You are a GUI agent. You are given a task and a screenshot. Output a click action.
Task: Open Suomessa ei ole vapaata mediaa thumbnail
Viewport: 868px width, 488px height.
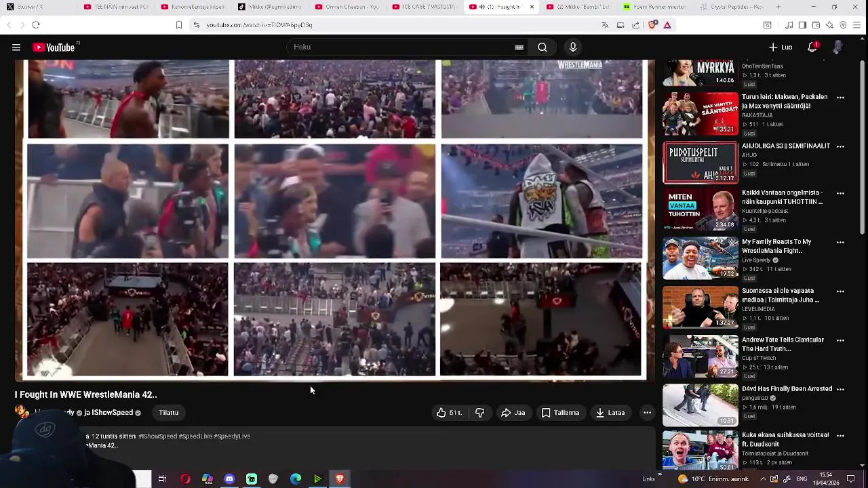tap(701, 308)
